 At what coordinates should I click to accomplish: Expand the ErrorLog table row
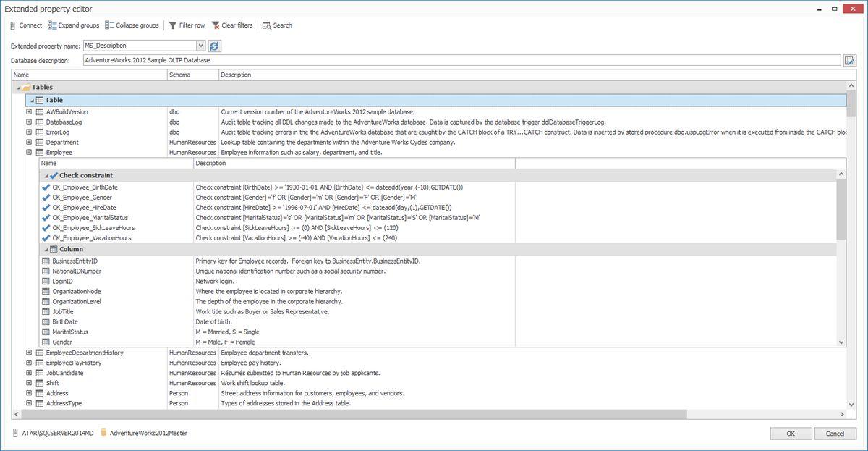[29, 132]
